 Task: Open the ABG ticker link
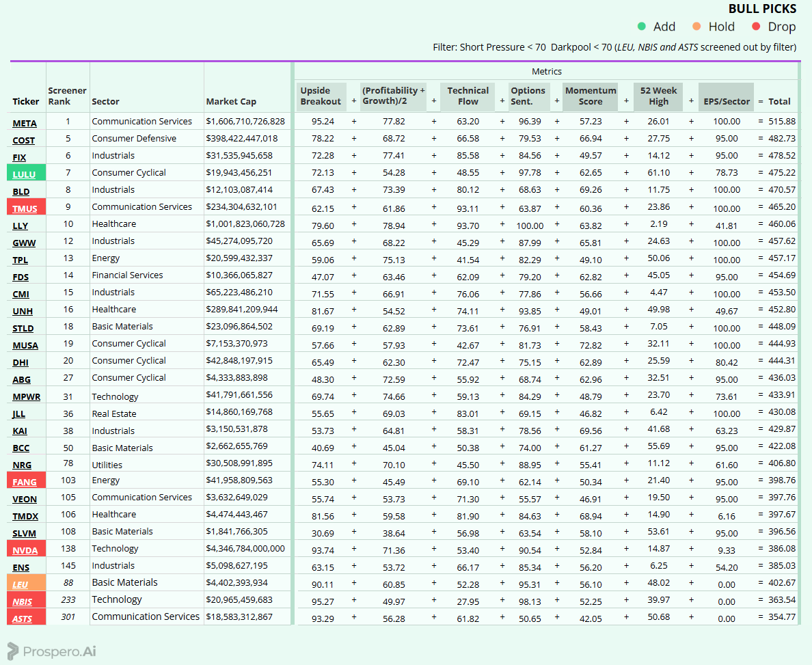(21, 379)
